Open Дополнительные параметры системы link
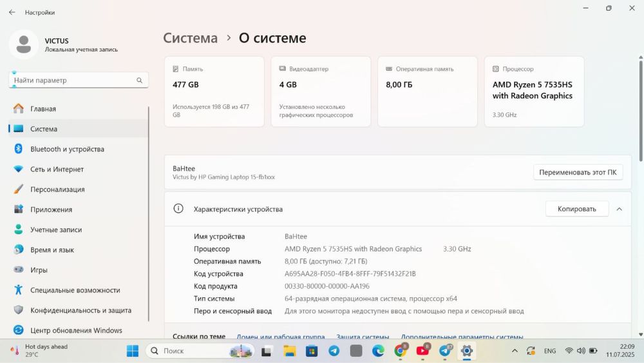The width and height of the screenshot is (644, 363). click(x=462, y=337)
